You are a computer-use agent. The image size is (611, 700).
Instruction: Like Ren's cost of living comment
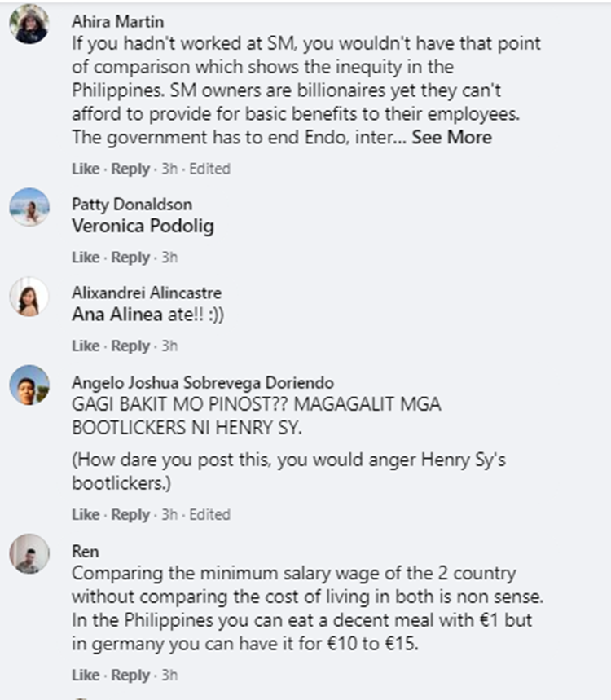85,676
